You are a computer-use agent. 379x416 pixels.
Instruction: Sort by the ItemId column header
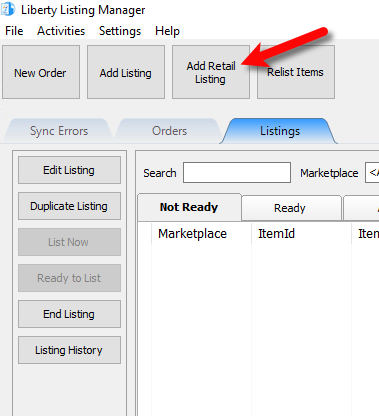point(301,234)
